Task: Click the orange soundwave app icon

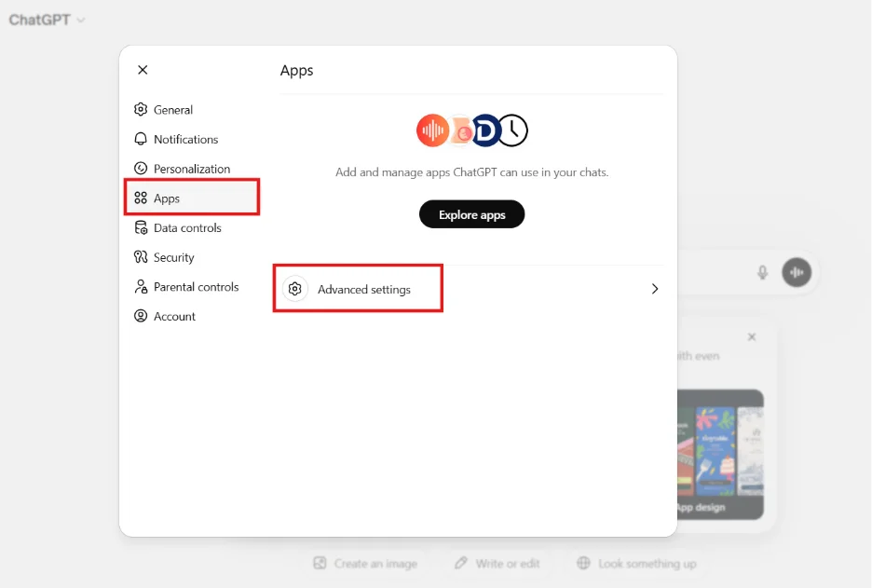Action: 432,130
